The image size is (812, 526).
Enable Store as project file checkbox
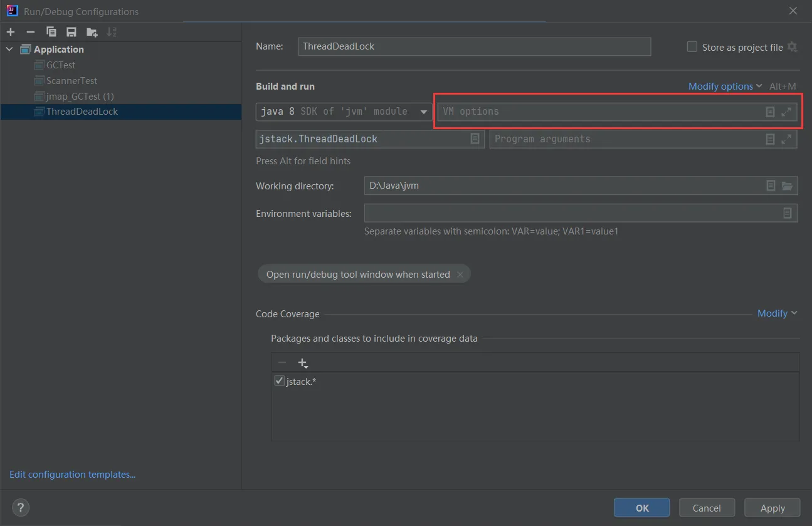692,46
